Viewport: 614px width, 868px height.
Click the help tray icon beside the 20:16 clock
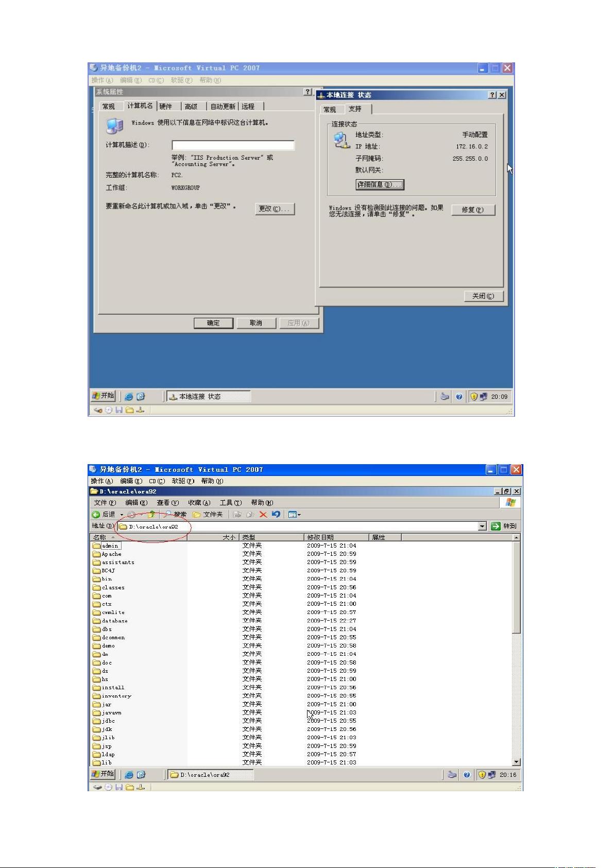[x=467, y=775]
